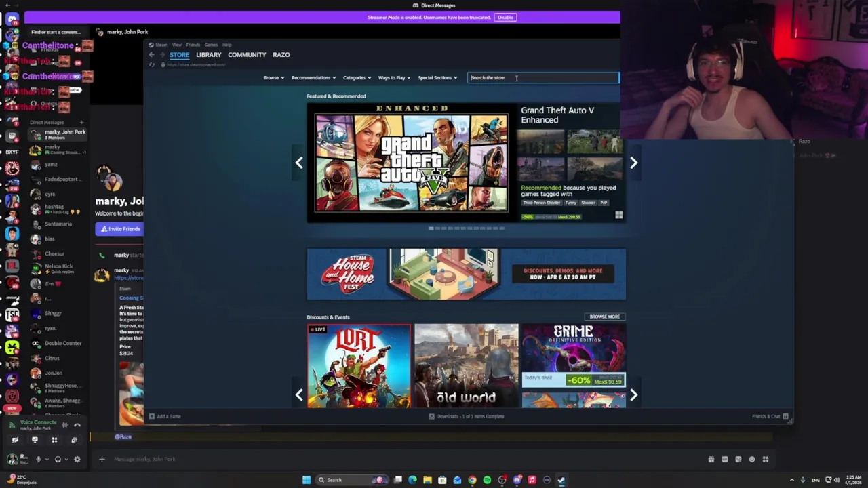Viewport: 868px width, 488px height.
Task: Open the Discord sticker picker
Action: (738, 459)
